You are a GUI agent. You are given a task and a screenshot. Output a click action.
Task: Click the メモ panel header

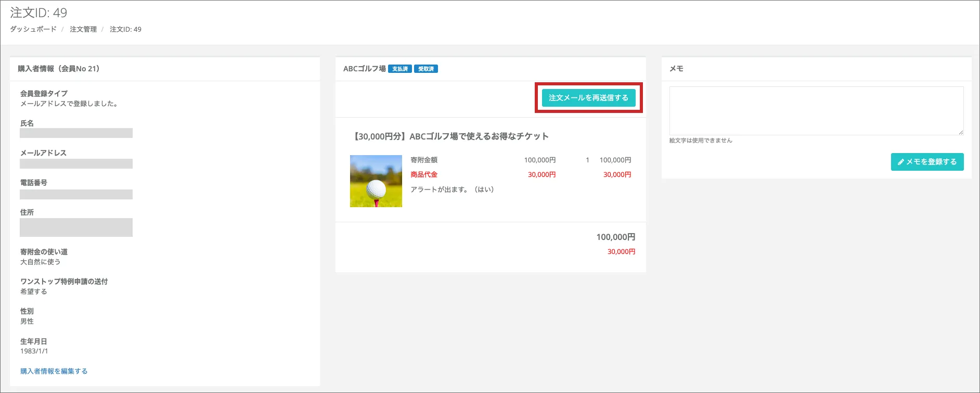pos(676,69)
